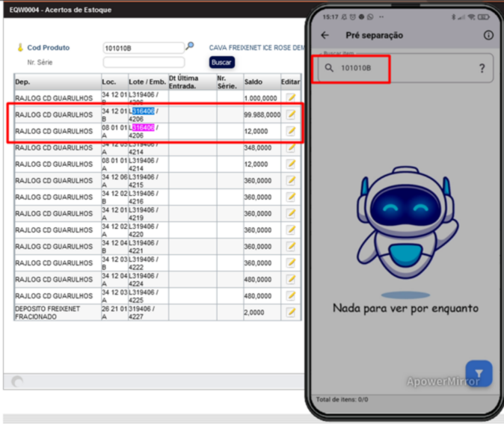The image size is (504, 424).
Task: Select the highlighted lot 316406 in second row
Action: coord(143,111)
